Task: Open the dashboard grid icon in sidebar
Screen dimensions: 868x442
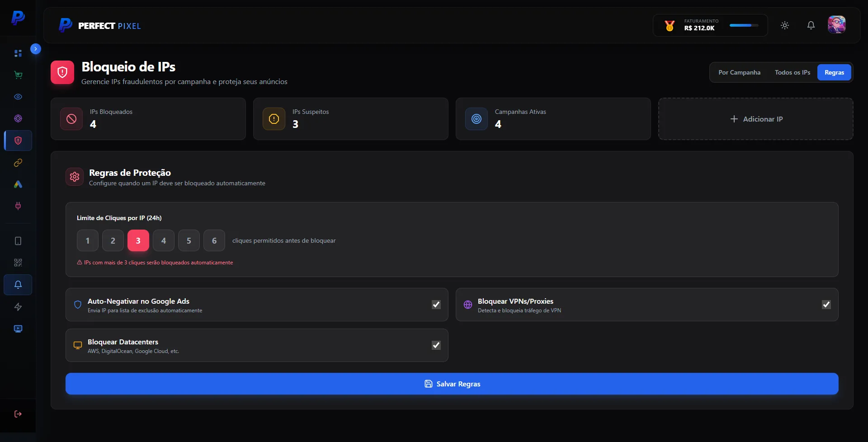Action: [x=18, y=53]
